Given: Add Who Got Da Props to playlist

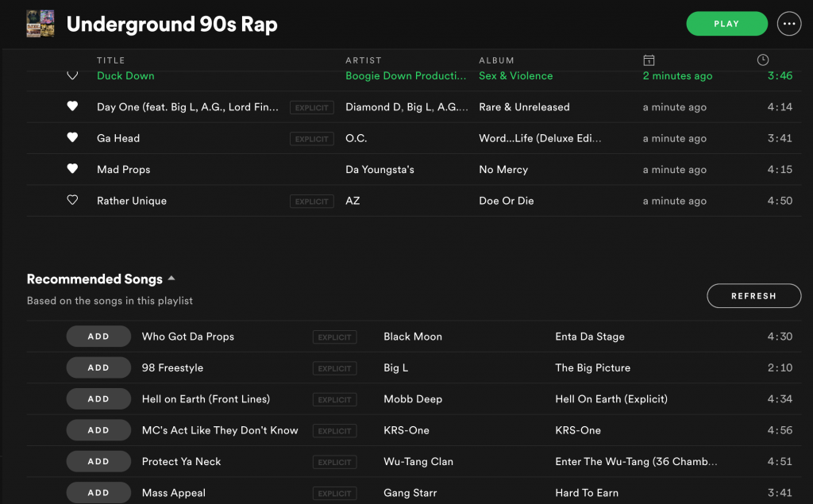Looking at the screenshot, I should tap(98, 336).
